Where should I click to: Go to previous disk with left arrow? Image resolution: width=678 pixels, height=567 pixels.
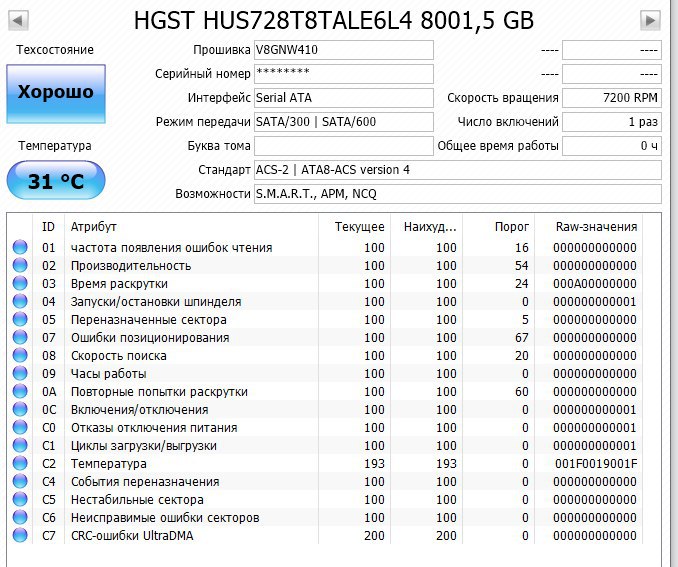(19, 20)
